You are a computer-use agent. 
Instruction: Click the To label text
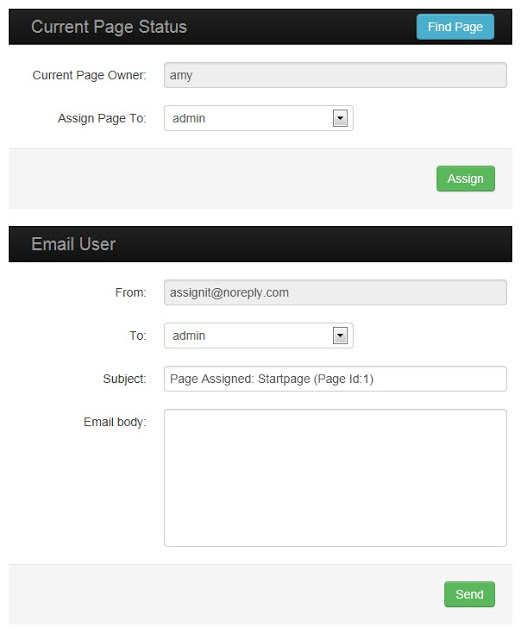click(x=138, y=336)
